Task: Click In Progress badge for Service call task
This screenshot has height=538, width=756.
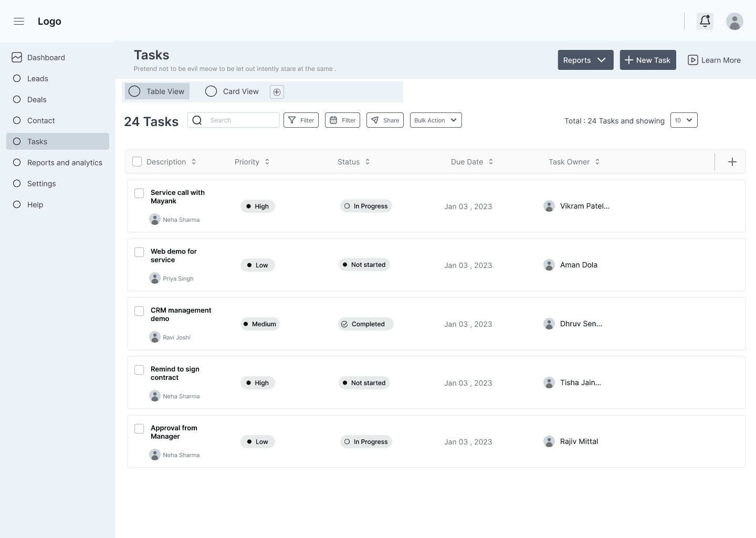Action: click(366, 206)
